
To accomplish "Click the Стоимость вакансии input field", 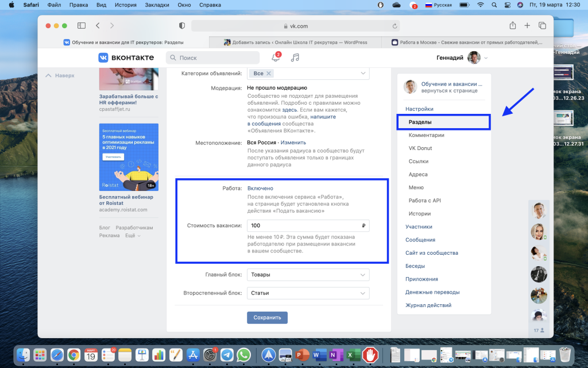I will (x=304, y=226).
